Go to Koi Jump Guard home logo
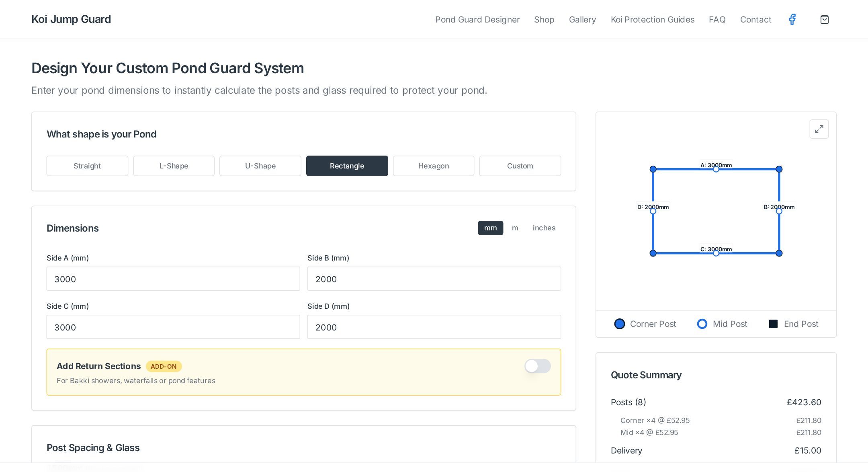This screenshot has width=868, height=472. pyautogui.click(x=71, y=19)
